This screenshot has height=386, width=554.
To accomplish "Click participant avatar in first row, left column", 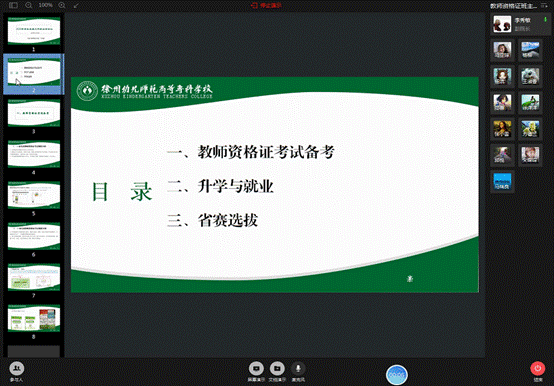I will pyautogui.click(x=502, y=50).
